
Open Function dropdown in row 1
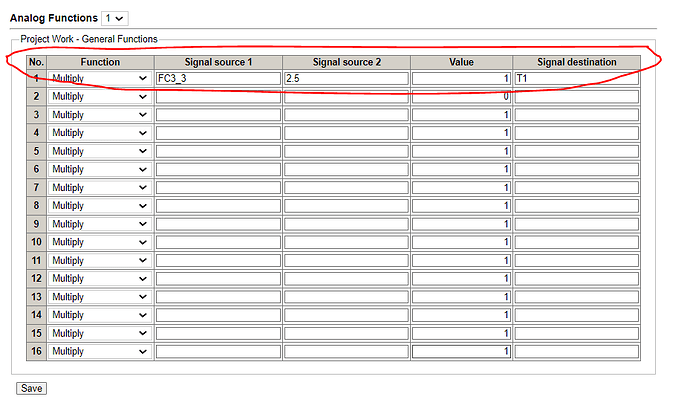[x=100, y=78]
